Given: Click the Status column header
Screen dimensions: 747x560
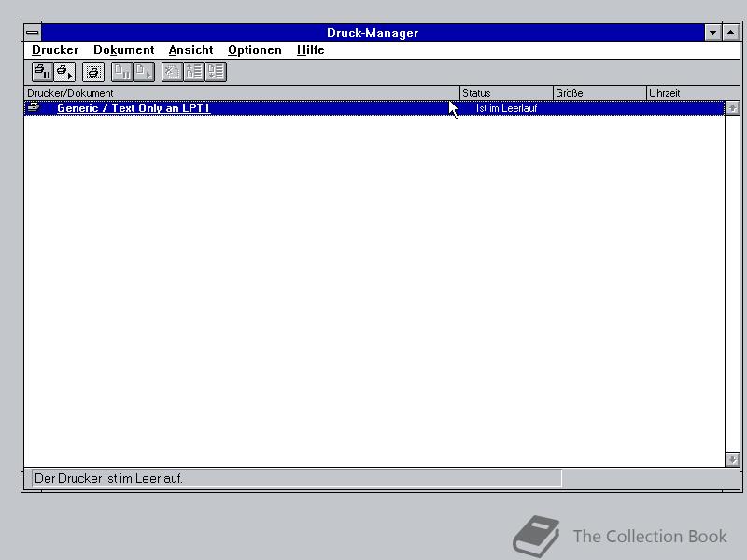Looking at the screenshot, I should tap(506, 92).
